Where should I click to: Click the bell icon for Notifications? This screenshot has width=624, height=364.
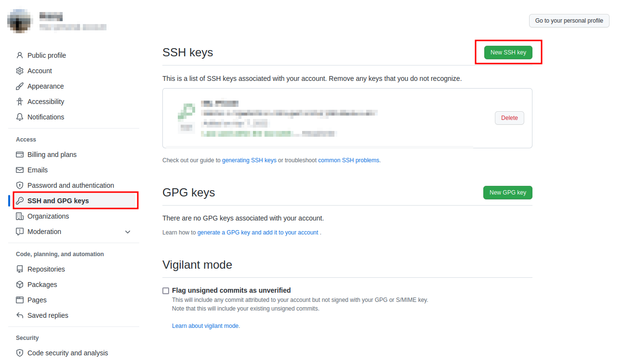(x=20, y=117)
